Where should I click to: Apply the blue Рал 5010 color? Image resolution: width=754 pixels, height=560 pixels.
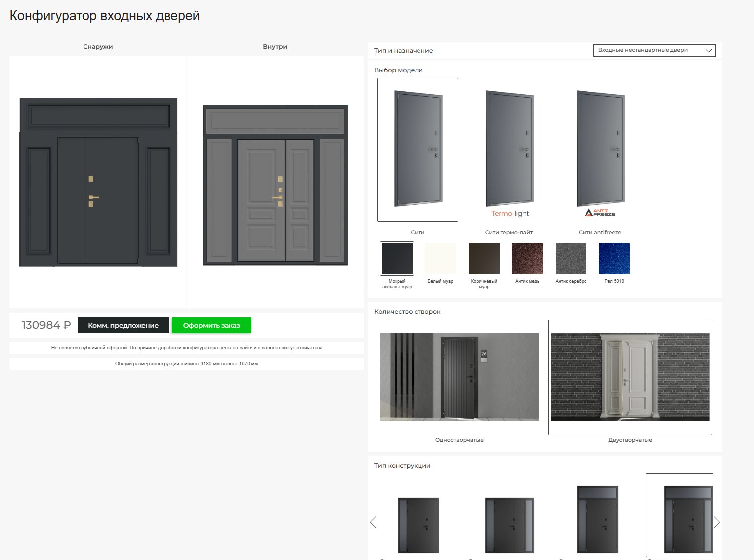click(614, 258)
